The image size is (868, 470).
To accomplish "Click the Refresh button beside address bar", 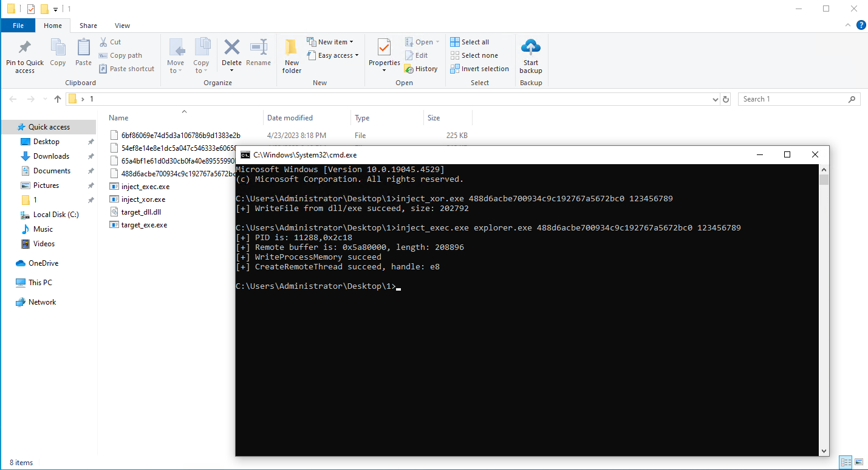I will tap(725, 99).
